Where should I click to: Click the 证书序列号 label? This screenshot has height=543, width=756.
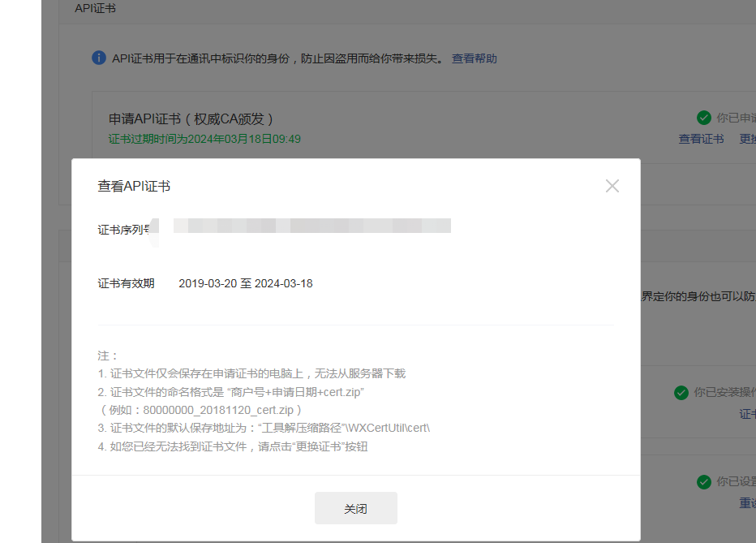pos(126,230)
